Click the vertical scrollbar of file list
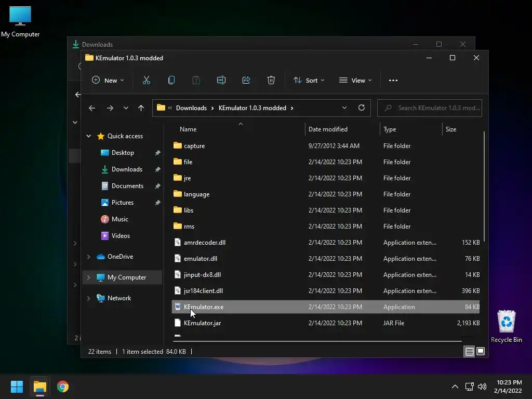This screenshot has width=532, height=399. click(x=484, y=187)
